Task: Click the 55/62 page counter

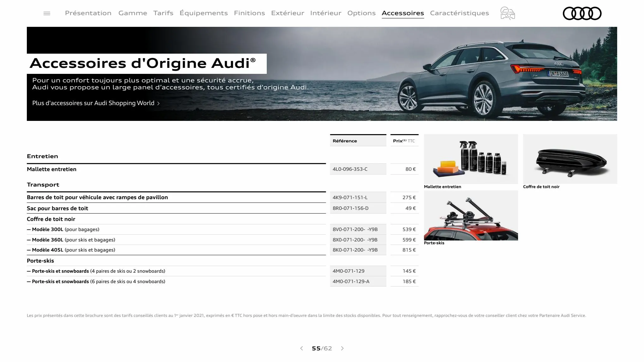Action: 322,348
